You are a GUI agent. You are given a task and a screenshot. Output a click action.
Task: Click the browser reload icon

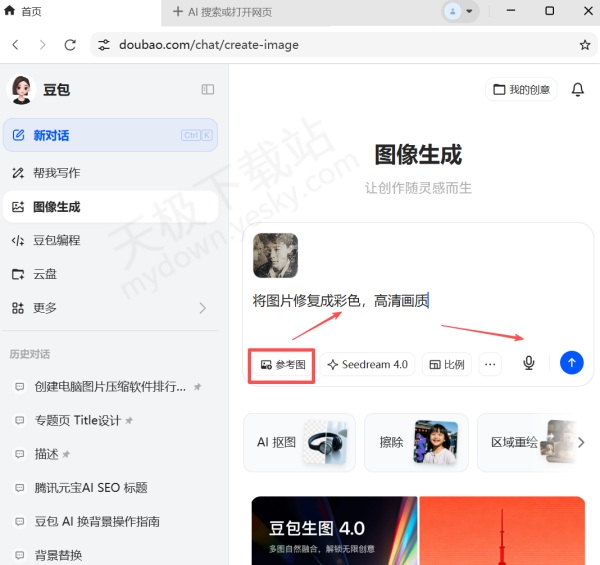point(70,45)
